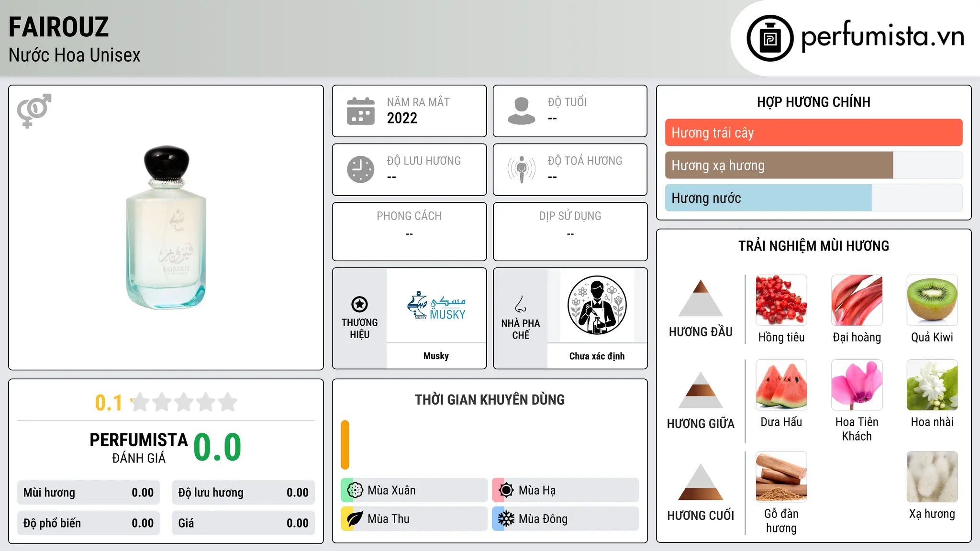Screen dimensions: 980x551
Task: Select the Mùa Hạ season row
Action: click(566, 490)
